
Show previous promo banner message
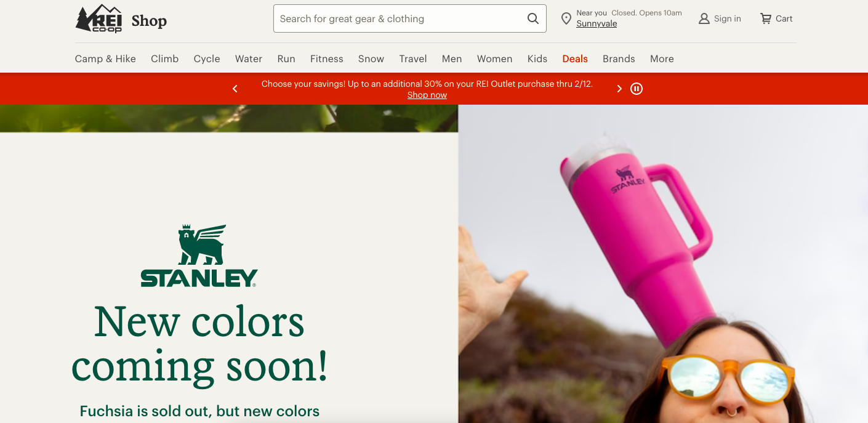coord(235,89)
